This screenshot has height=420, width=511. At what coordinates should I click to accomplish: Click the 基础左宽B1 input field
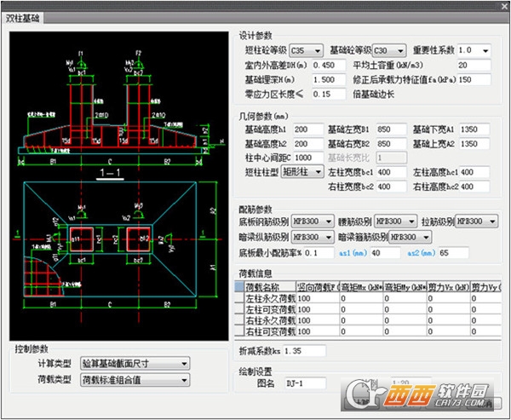[x=392, y=129]
